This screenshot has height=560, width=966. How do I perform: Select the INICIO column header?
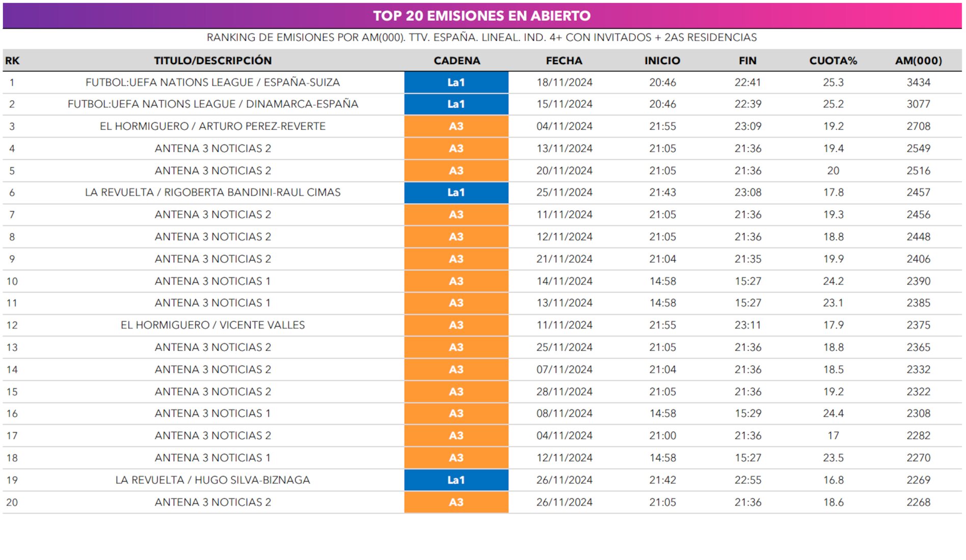(x=662, y=61)
